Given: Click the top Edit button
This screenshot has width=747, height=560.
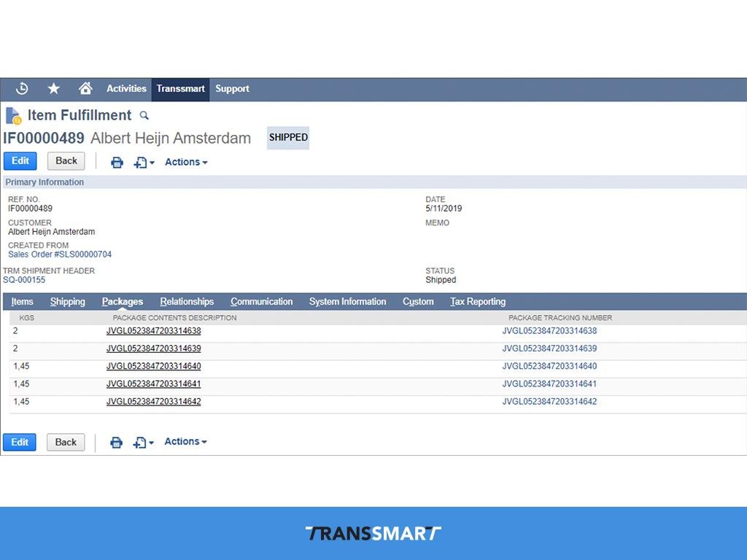Looking at the screenshot, I should coord(20,161).
